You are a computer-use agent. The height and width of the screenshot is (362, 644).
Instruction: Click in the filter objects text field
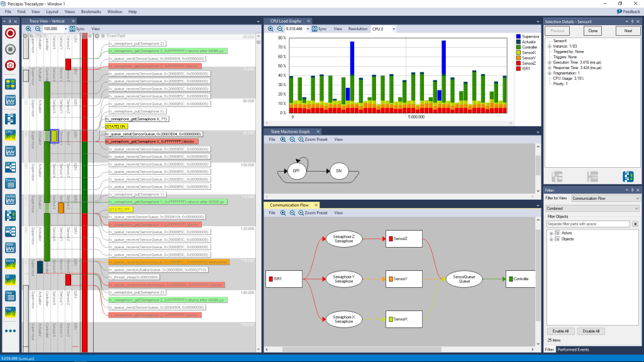coord(588,224)
